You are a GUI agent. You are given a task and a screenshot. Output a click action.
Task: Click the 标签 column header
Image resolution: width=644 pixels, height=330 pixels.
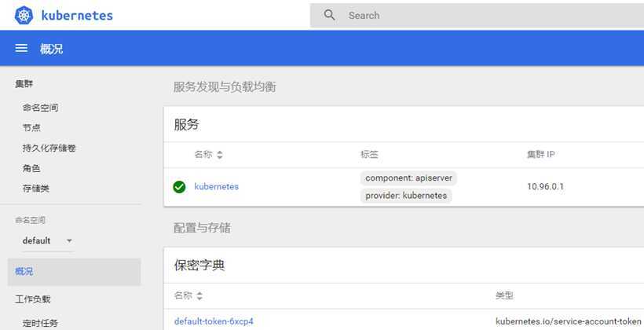tap(369, 155)
